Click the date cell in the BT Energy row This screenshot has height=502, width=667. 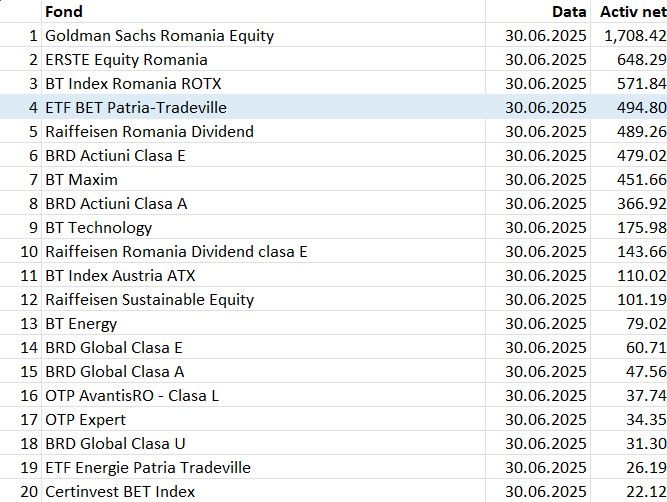click(x=538, y=323)
